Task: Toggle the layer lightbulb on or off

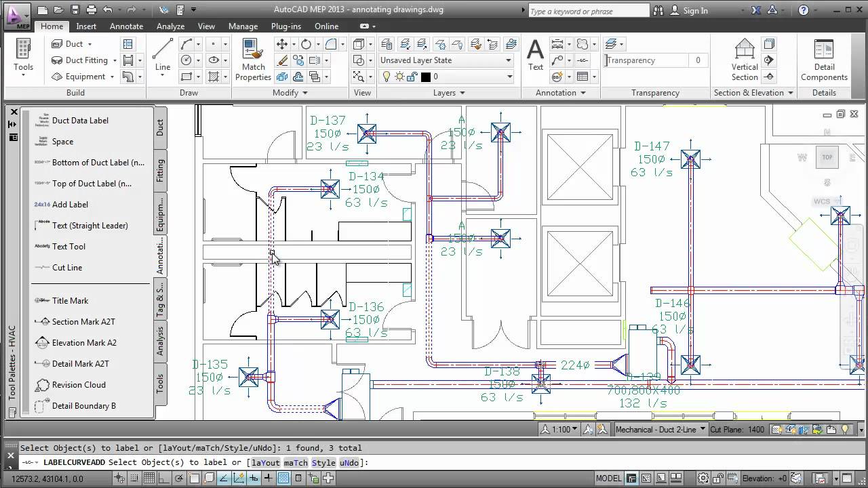Action: pos(387,75)
